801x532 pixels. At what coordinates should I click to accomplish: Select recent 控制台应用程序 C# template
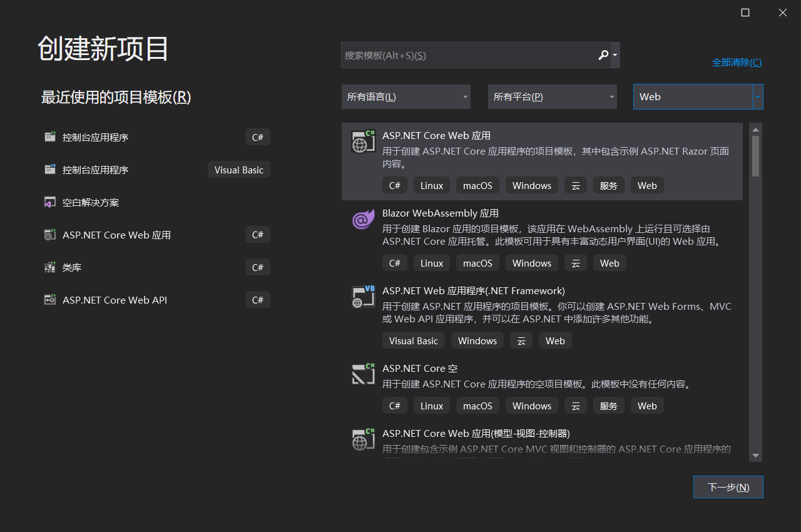[x=156, y=137]
